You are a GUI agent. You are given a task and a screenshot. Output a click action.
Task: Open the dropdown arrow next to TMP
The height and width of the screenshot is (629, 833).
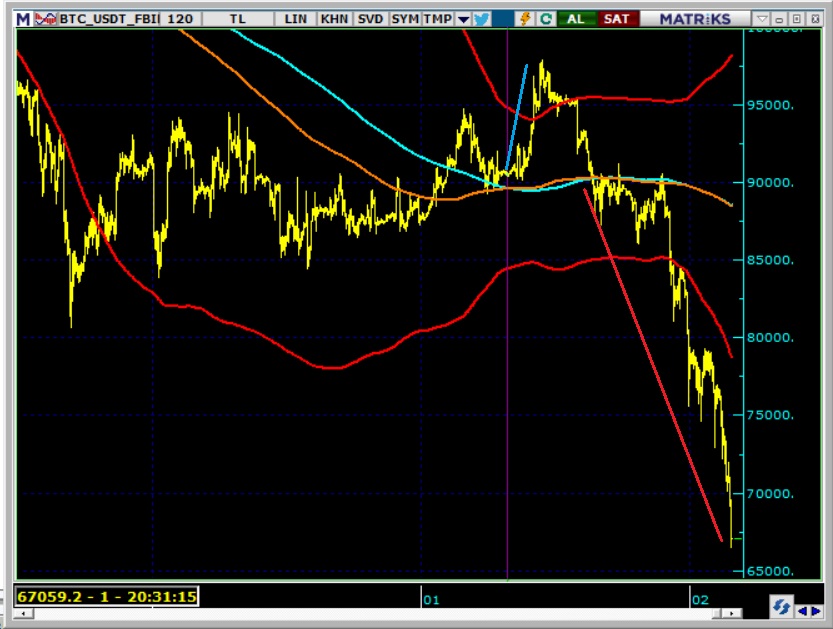462,19
